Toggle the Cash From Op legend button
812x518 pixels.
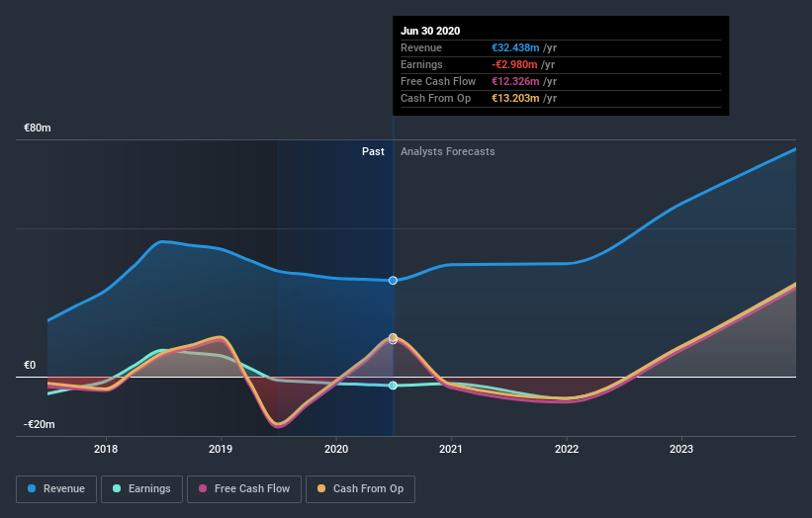tap(360, 489)
